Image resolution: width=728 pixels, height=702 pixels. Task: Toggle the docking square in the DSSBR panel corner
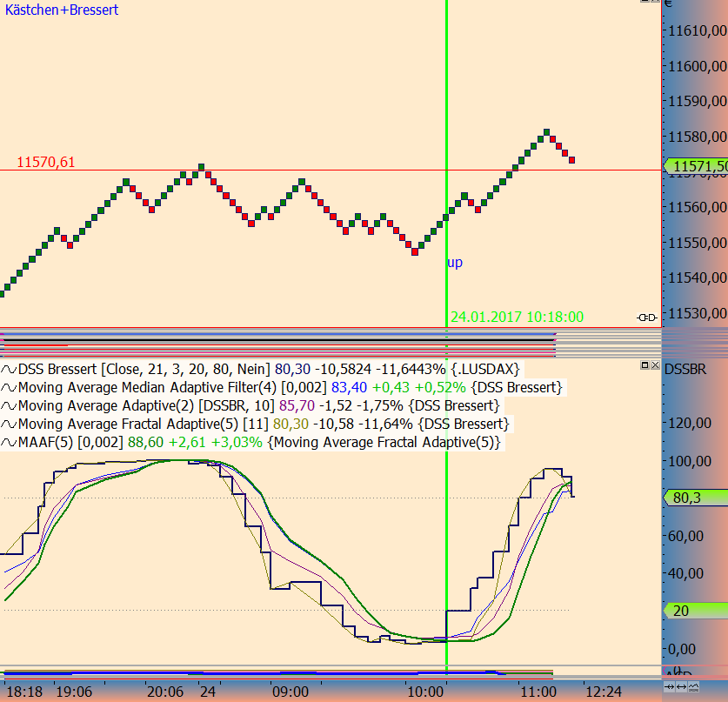[x=645, y=365]
